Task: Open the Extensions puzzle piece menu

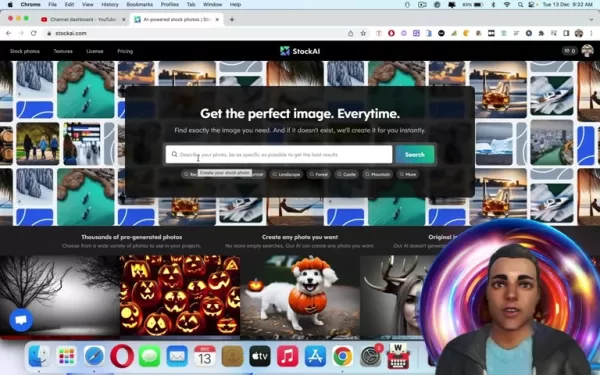Action: (541, 33)
